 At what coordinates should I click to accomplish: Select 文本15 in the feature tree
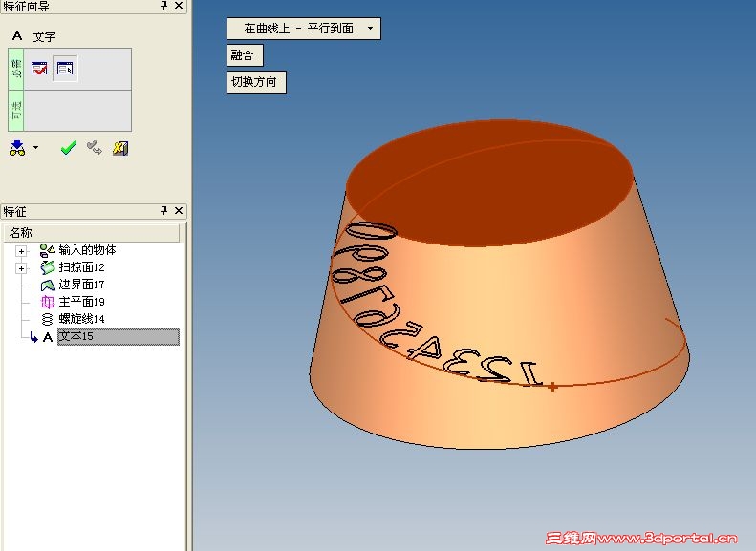(119, 337)
